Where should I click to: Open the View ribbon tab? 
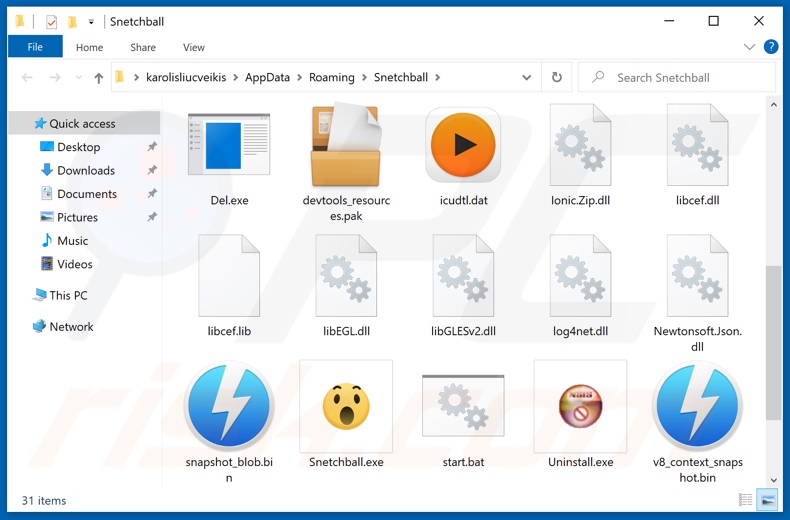(x=194, y=47)
